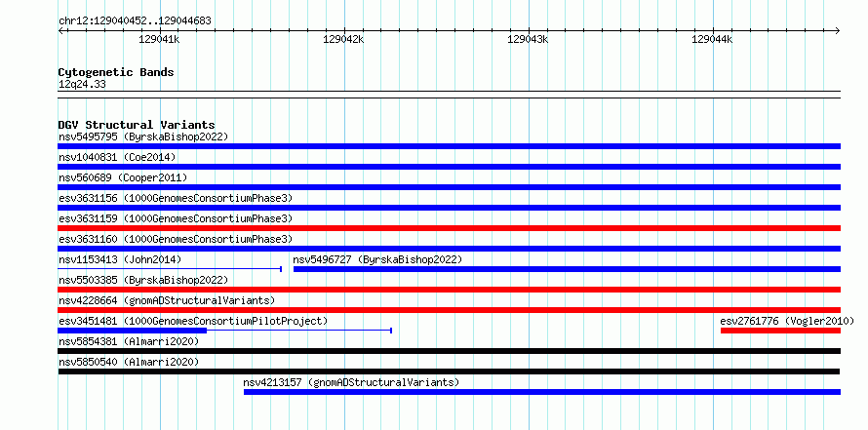Viewport: 868px width, 430px height.
Task: Click the nsv5854381 (Almarri2020) label
Action: (129, 341)
